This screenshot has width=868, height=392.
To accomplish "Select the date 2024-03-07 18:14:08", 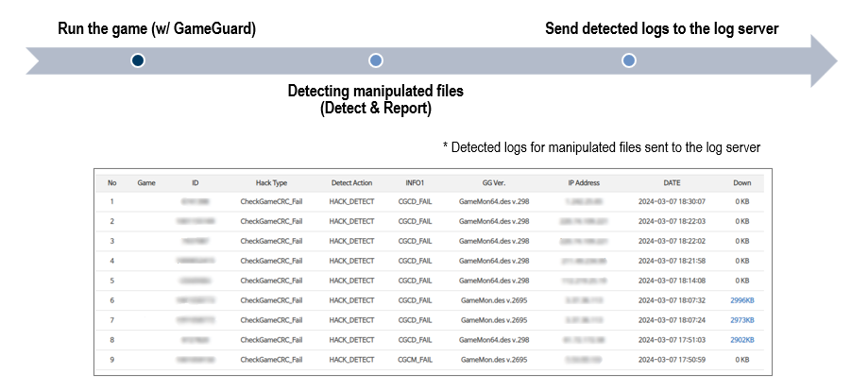I will click(x=672, y=281).
